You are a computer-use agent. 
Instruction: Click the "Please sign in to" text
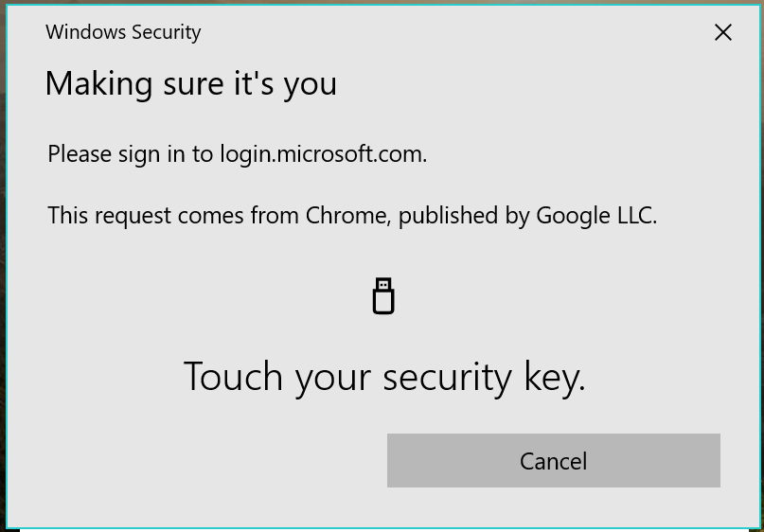click(x=131, y=153)
